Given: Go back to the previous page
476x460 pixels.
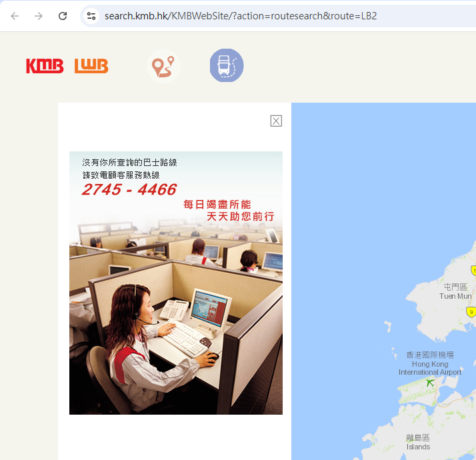Looking at the screenshot, I should (15, 15).
